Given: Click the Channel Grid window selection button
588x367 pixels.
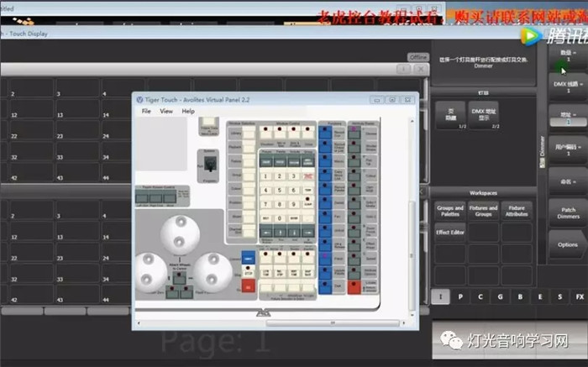Looking at the screenshot, I should pyautogui.click(x=249, y=230).
